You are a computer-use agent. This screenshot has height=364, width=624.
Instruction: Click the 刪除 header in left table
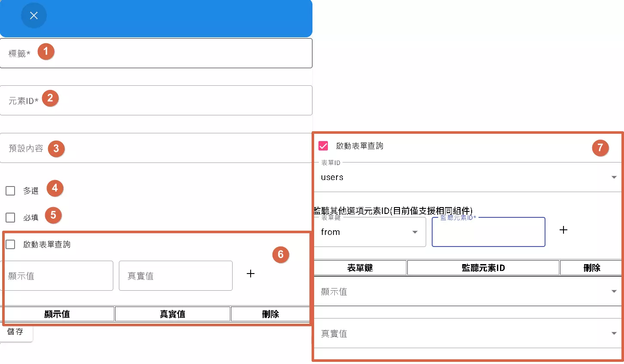coord(271,313)
